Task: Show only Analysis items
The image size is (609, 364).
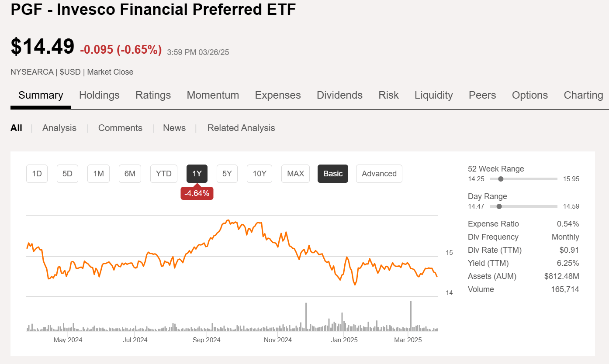Action: [59, 127]
